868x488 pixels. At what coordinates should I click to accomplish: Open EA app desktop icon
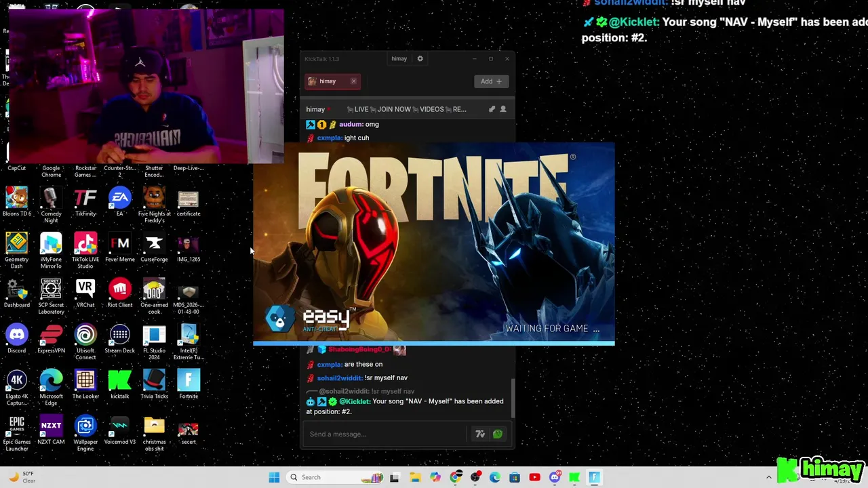coord(120,202)
